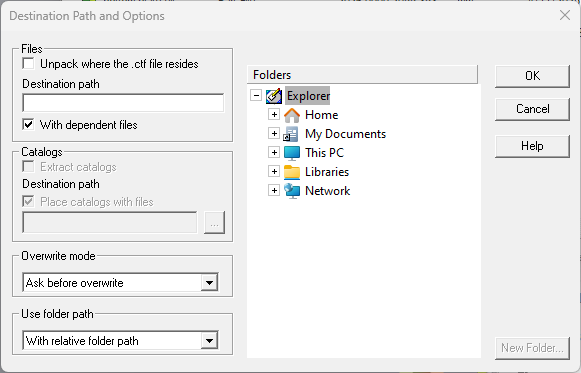The height and width of the screenshot is (373, 581).
Task: Close the Destination Path and Options dialog
Action: 565,16
